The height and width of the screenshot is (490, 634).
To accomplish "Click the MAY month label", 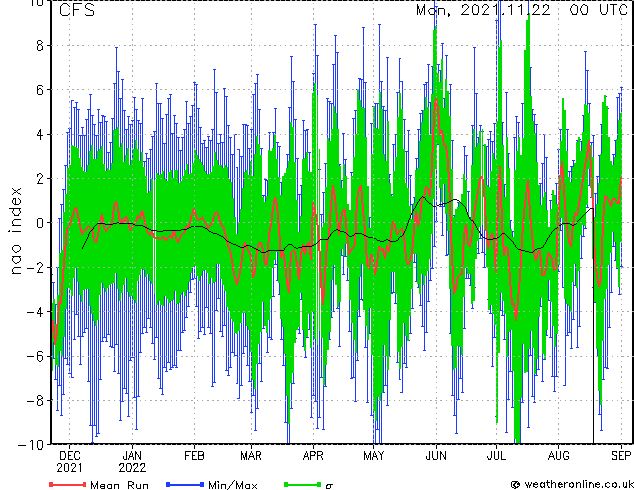I will point(374,456).
